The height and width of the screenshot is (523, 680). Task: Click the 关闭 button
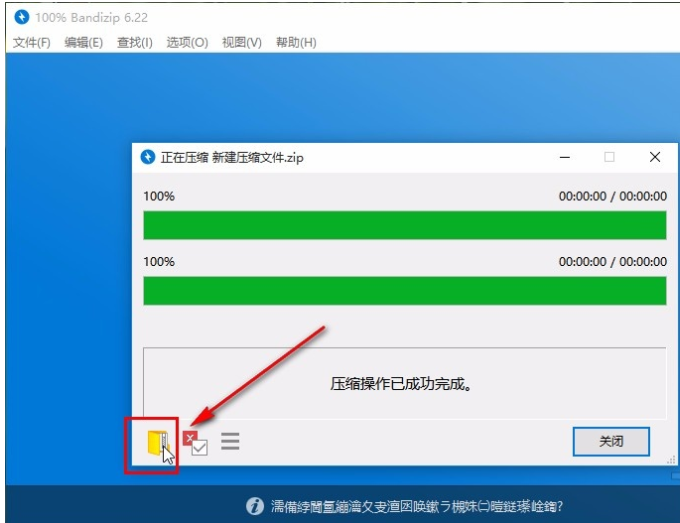click(x=611, y=441)
